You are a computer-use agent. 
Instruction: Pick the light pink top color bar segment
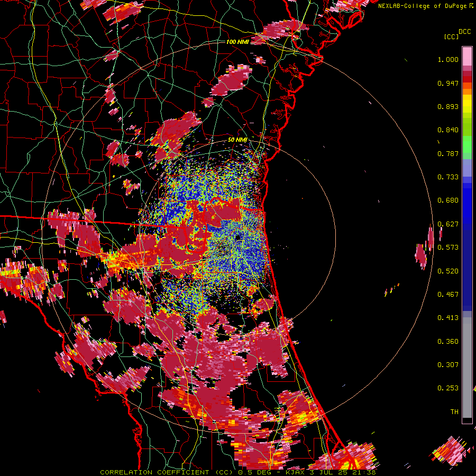(467, 57)
